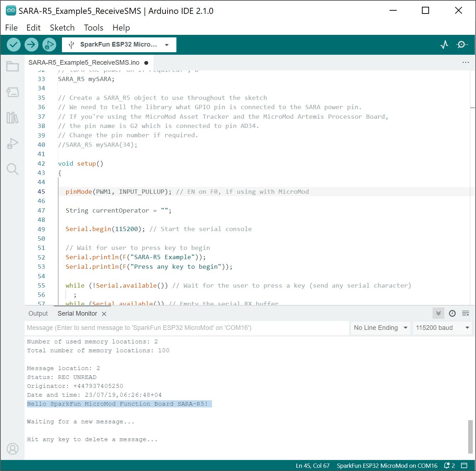
Task: Minimize the Arduino IDE window
Action: (393, 11)
